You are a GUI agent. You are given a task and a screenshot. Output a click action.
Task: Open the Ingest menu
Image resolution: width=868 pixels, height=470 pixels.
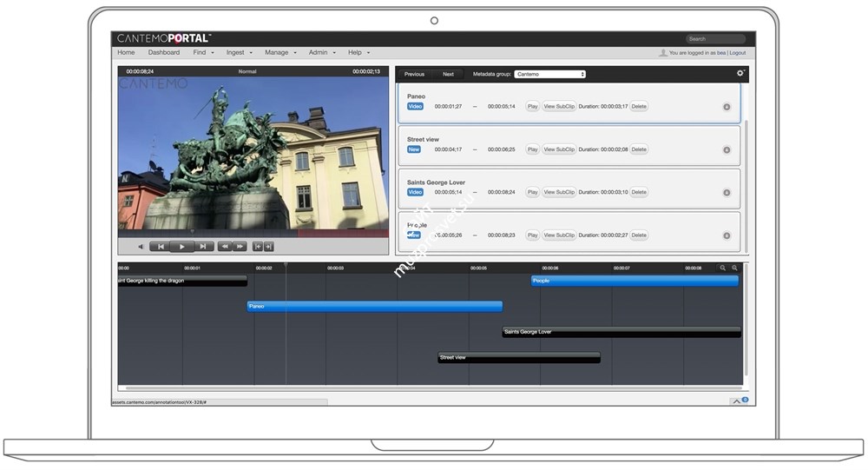240,53
